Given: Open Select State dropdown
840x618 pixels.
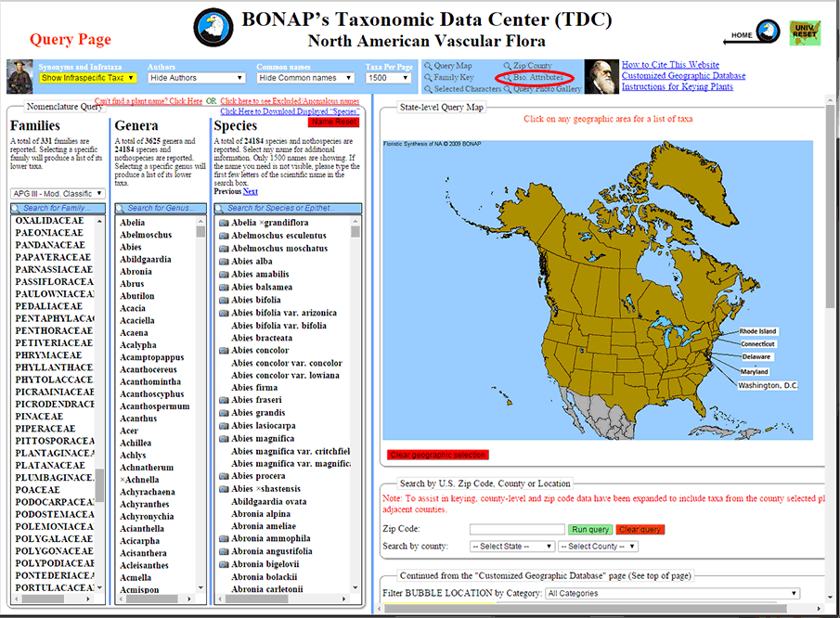Looking at the screenshot, I should 511,547.
